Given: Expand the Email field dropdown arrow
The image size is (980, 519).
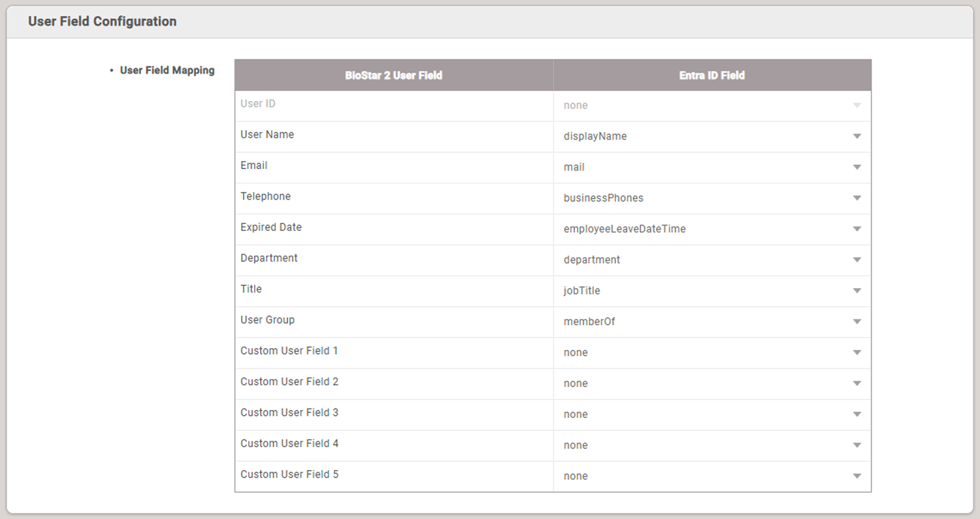Looking at the screenshot, I should pos(857,167).
